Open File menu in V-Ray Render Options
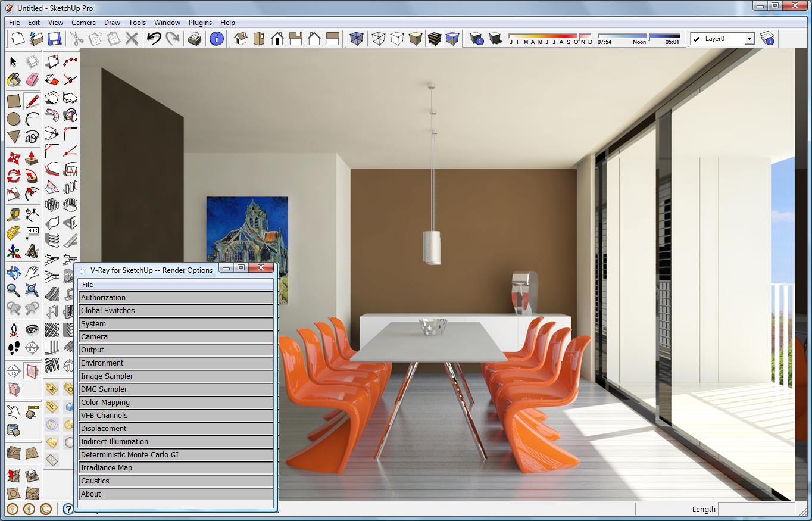Image resolution: width=812 pixels, height=521 pixels. pyautogui.click(x=88, y=285)
